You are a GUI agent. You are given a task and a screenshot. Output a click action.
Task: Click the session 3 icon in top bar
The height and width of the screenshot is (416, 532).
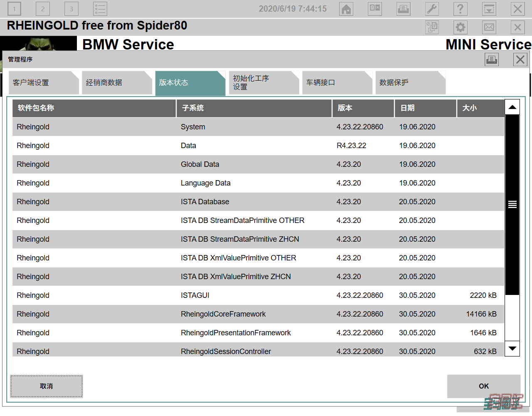point(71,9)
